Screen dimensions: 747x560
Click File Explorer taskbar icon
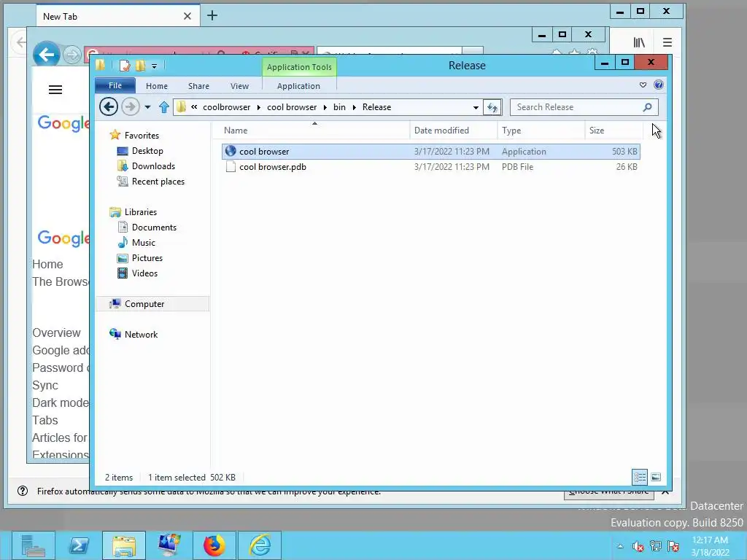tap(124, 545)
